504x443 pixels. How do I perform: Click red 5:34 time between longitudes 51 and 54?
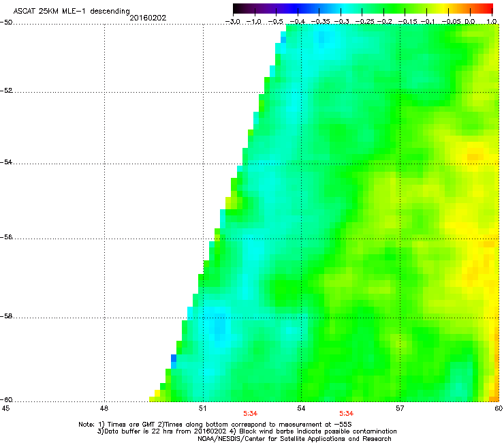pyautogui.click(x=250, y=414)
